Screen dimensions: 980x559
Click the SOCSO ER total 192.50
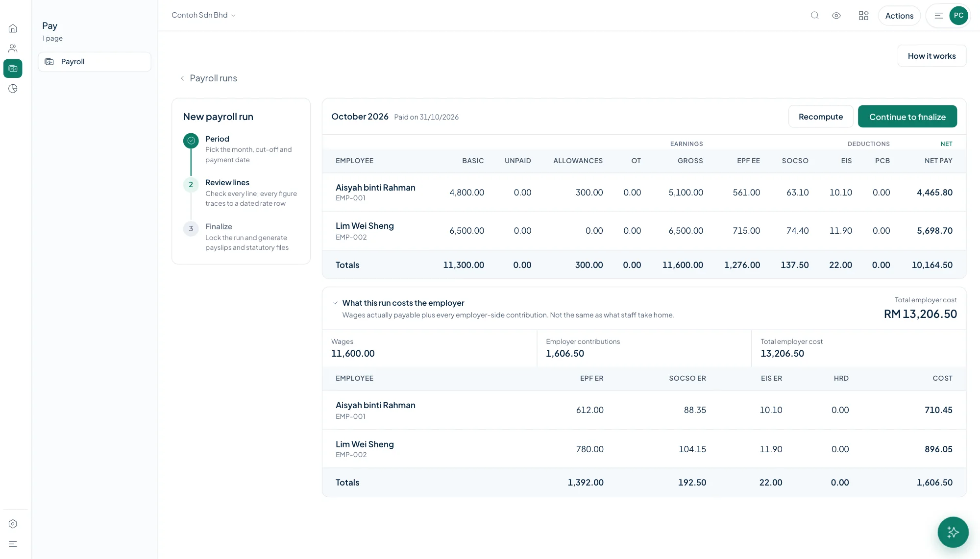pyautogui.click(x=692, y=483)
